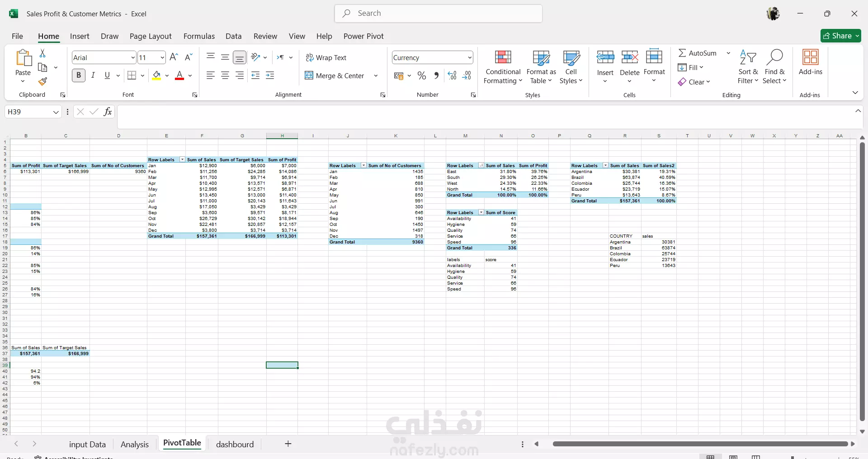868x459 pixels.
Task: Switch to the dashbourd sheet tab
Action: point(235,444)
